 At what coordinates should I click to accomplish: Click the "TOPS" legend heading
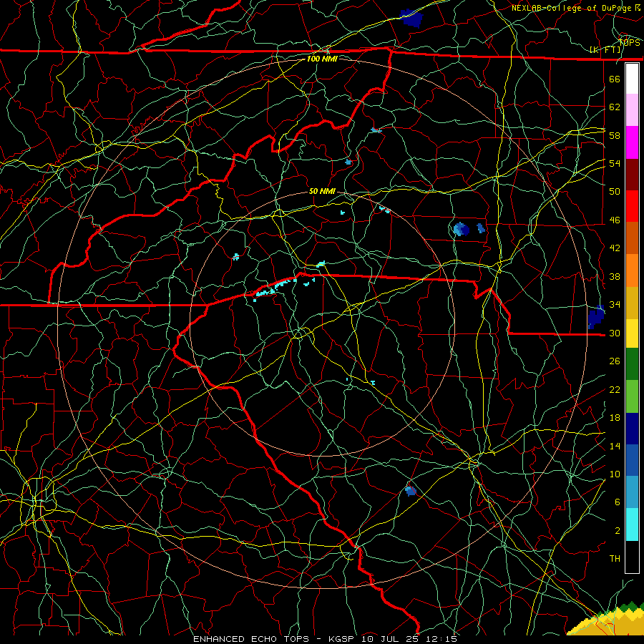click(x=629, y=43)
